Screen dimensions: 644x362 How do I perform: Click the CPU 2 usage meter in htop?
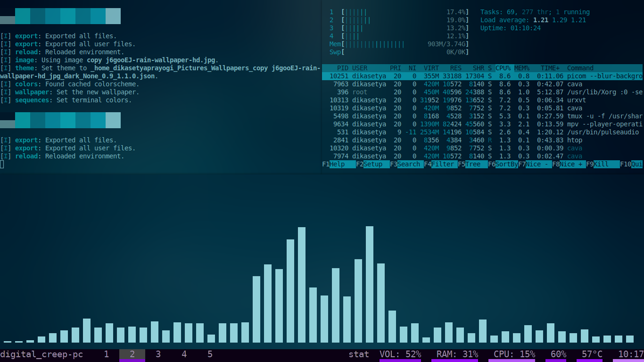point(399,20)
